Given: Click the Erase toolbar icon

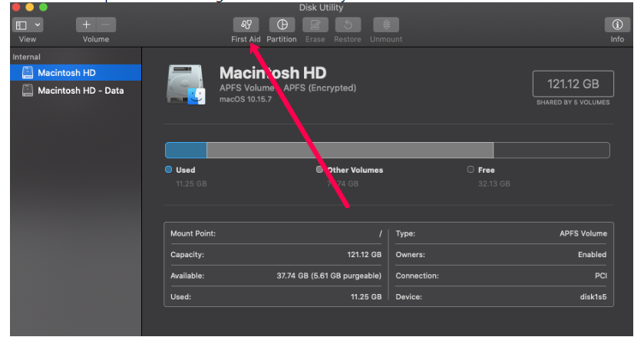Looking at the screenshot, I should click(315, 25).
